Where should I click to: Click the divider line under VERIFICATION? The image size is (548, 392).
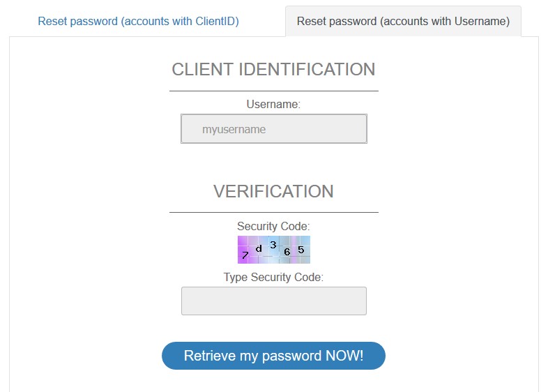click(273, 212)
